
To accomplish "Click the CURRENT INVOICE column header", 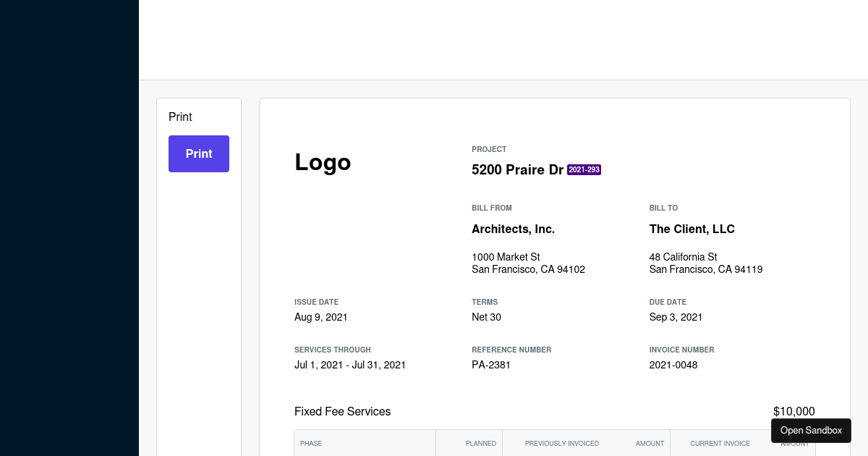I will 720,444.
